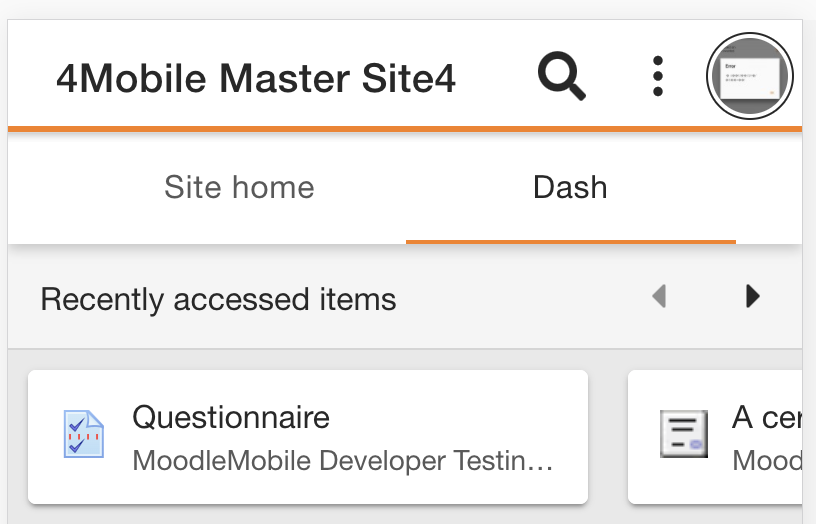The image size is (816, 524).
Task: Click the second card's Mood course subtitle
Action: (767, 461)
